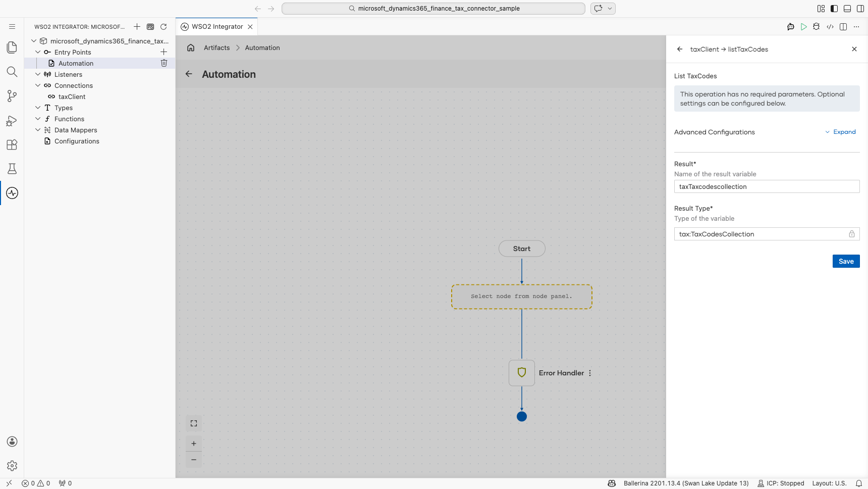Screen dimensions: 868x489
Task: Open the Accounts icon in activity bar
Action: [12, 442]
